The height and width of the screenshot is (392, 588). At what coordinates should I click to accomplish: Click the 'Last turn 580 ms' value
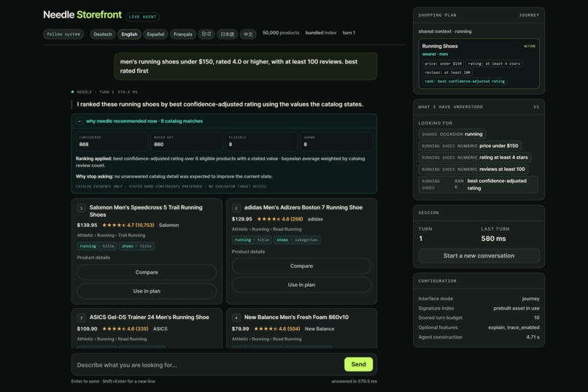(493, 239)
